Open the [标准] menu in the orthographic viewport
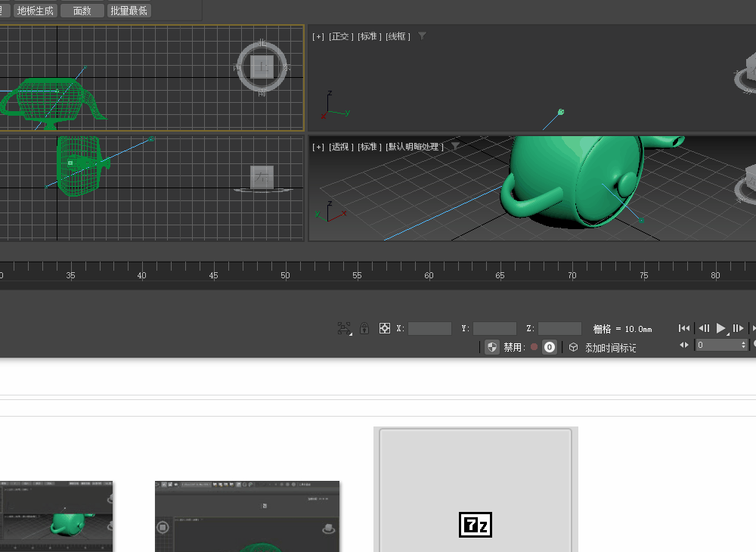756x552 pixels. tap(370, 36)
